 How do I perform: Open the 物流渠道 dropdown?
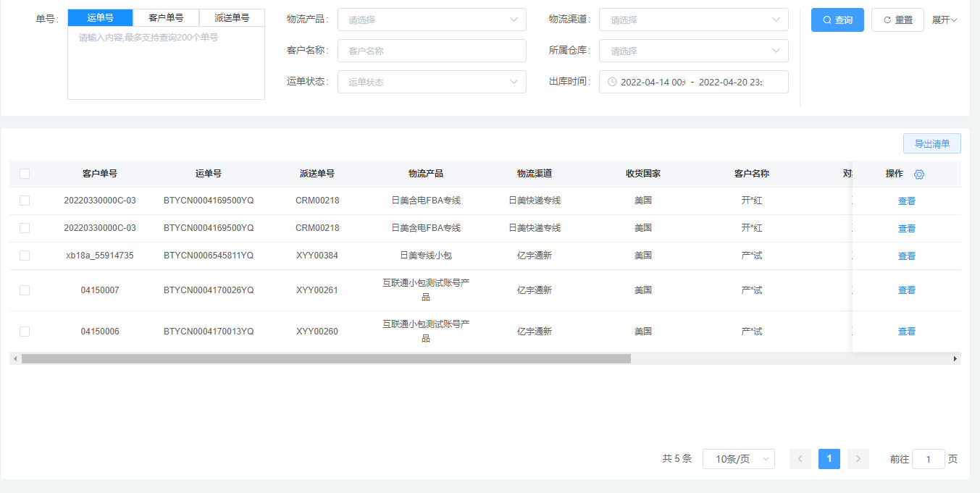click(x=693, y=20)
